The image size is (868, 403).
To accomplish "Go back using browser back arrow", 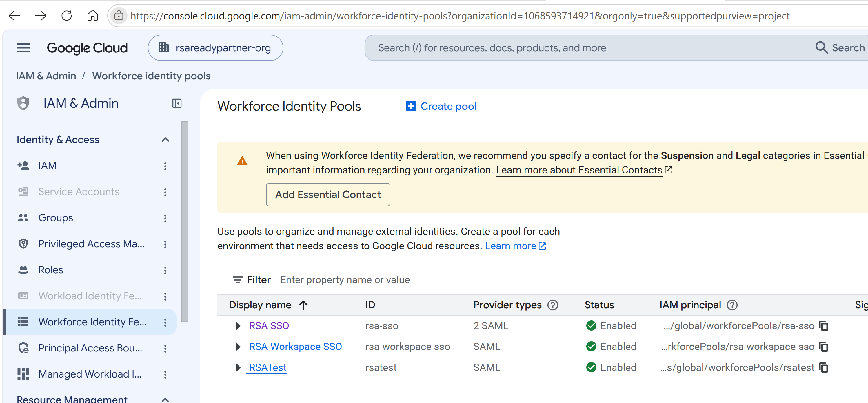I will click(14, 16).
